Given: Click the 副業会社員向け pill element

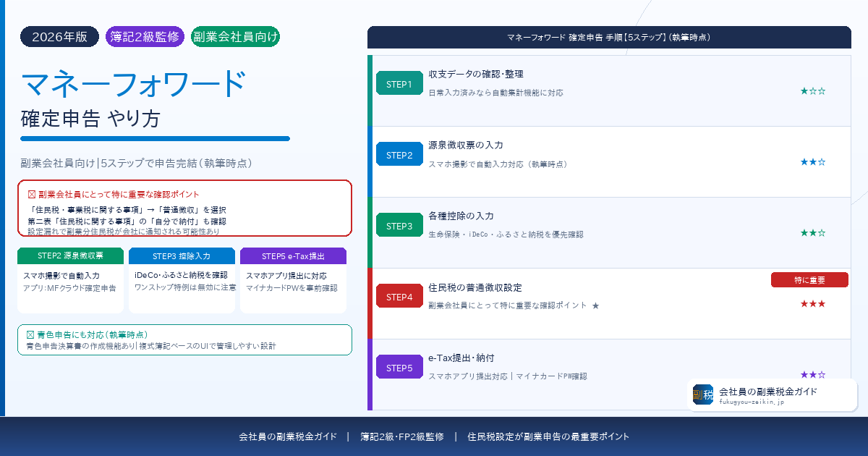Looking at the screenshot, I should (x=235, y=36).
